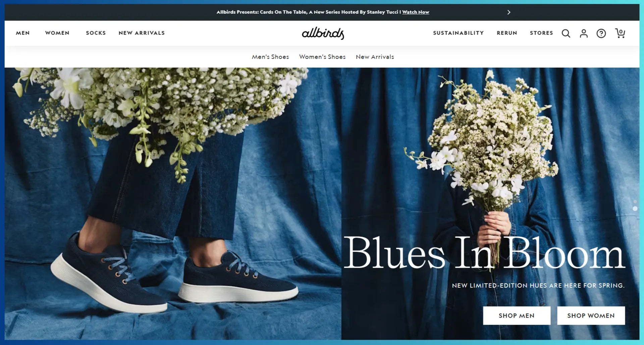
Task: Click the SHOP WOMEN button
Action: [x=591, y=316]
